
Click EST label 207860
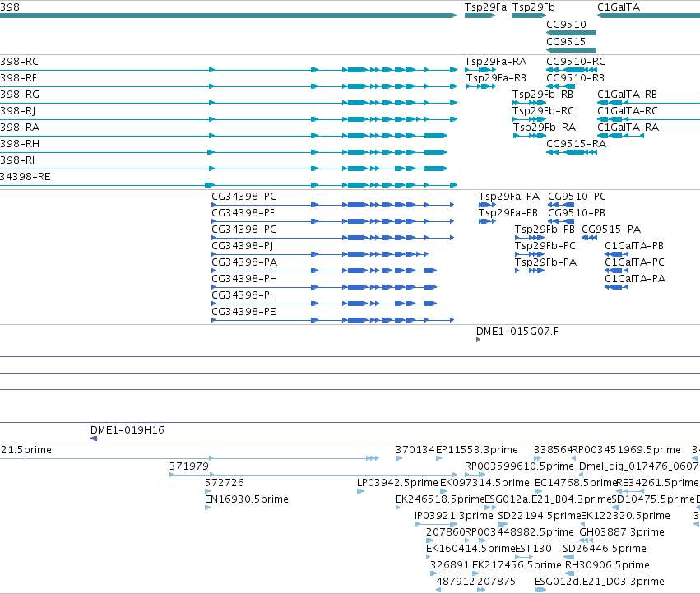click(x=445, y=532)
